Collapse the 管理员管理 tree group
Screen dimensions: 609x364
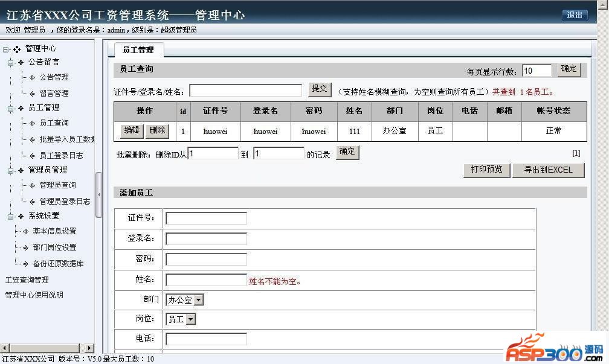click(x=11, y=170)
